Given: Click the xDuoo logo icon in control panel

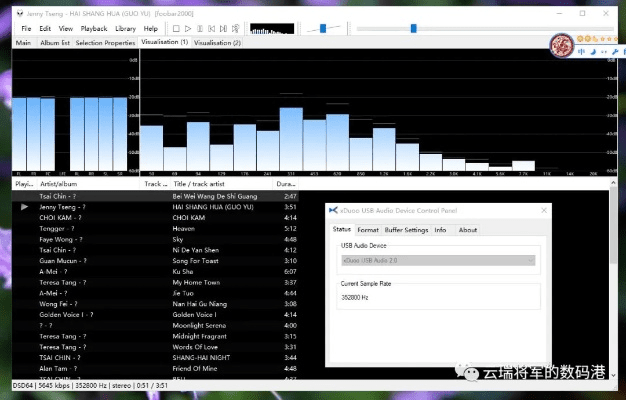Looking at the screenshot, I should pyautogui.click(x=334, y=212).
